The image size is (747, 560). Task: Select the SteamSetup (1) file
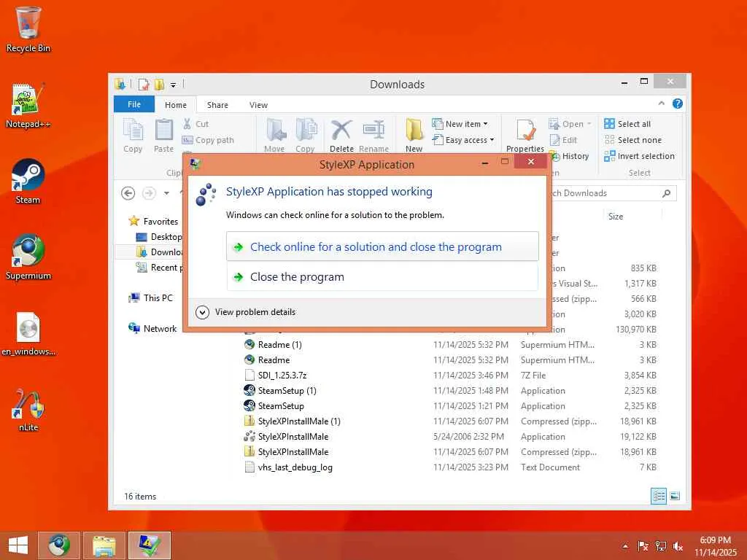click(287, 391)
